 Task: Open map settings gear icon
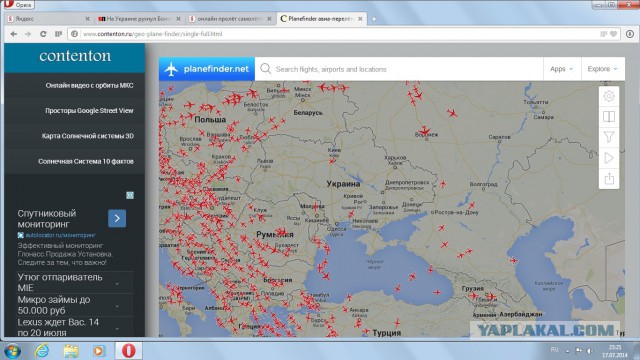(609, 96)
